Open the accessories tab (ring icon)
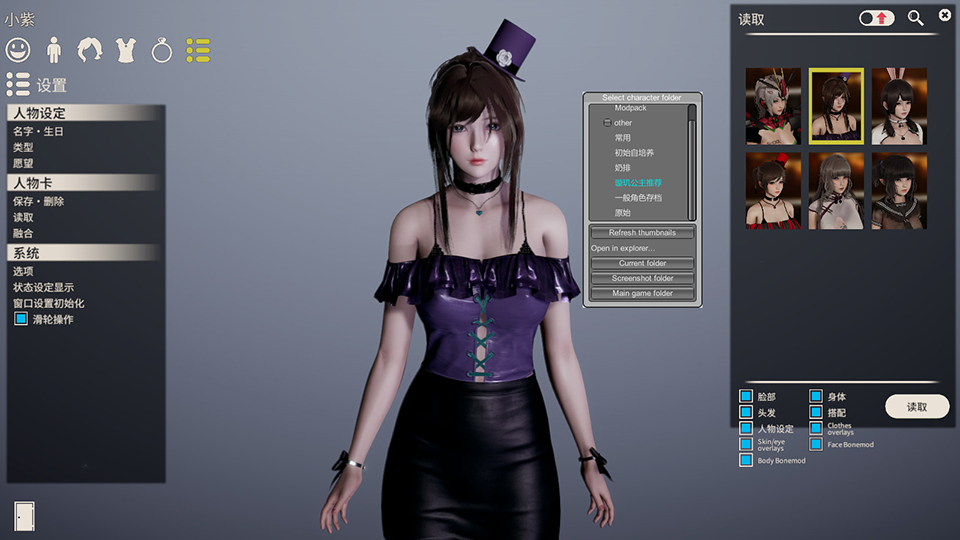The image size is (960, 540). point(162,49)
